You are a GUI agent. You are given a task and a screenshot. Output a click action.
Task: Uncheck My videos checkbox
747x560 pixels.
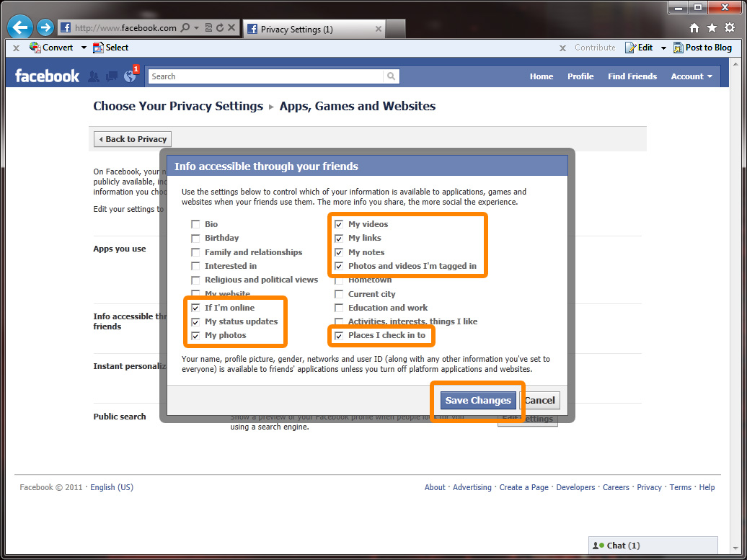[339, 224]
